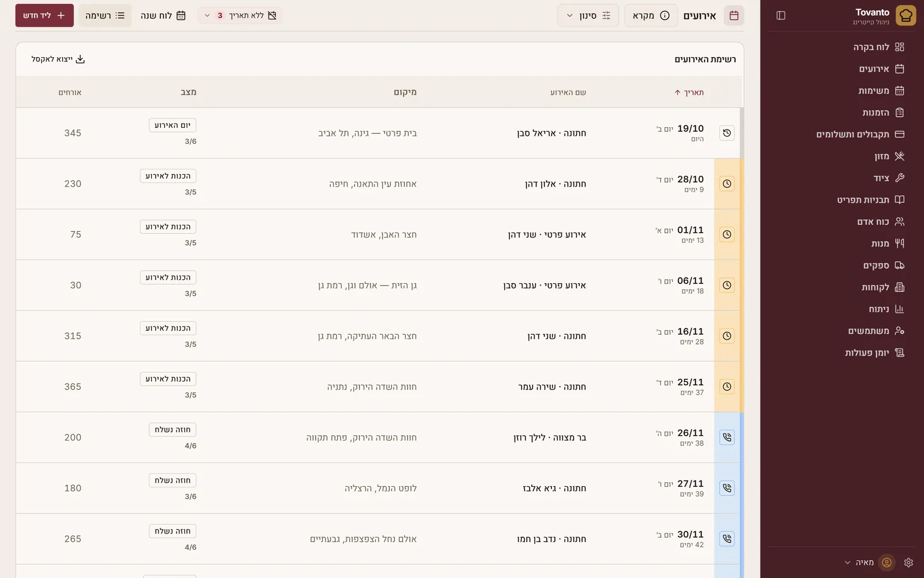Click the יום האירוע status badge
Image resolution: width=924 pixels, height=578 pixels.
[x=172, y=125]
